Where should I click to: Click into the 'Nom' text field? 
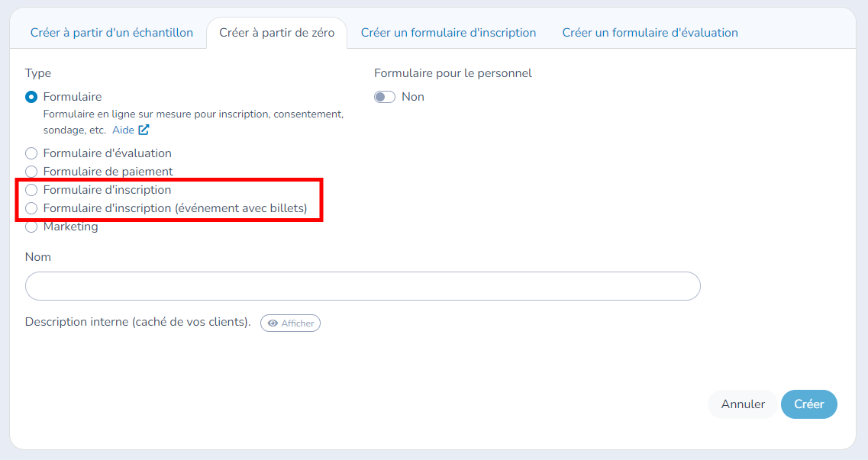[x=363, y=286]
